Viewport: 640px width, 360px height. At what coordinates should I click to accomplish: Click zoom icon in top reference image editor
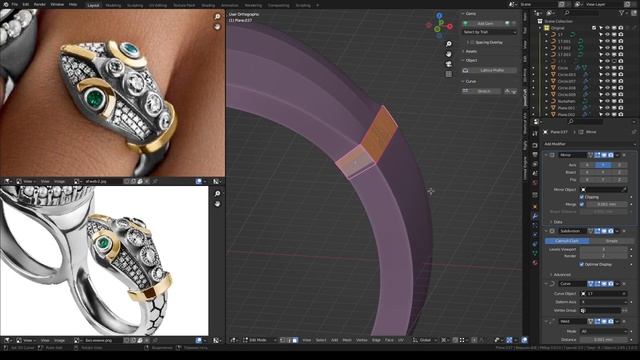coord(218,17)
